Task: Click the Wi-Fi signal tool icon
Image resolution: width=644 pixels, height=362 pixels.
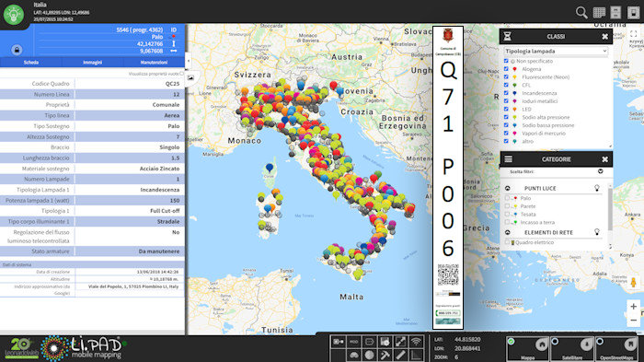Action: [x=416, y=342]
